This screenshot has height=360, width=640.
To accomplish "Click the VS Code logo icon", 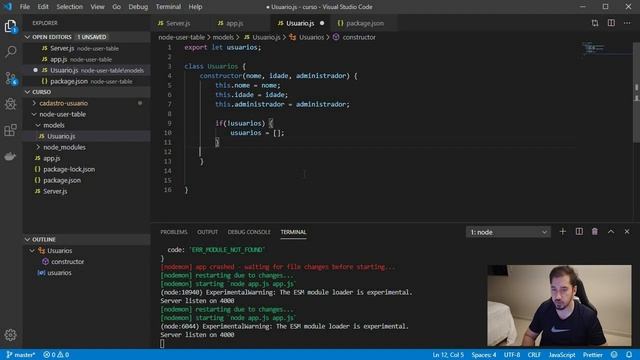I will pos(8,7).
